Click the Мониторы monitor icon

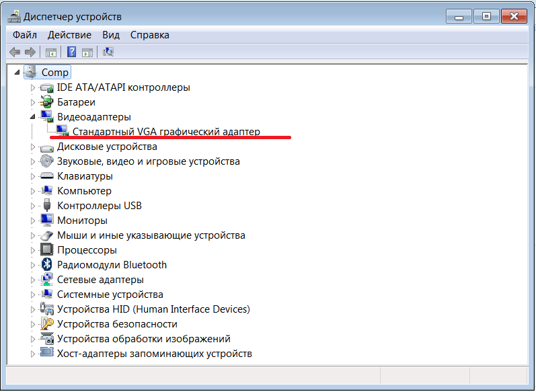click(x=47, y=220)
